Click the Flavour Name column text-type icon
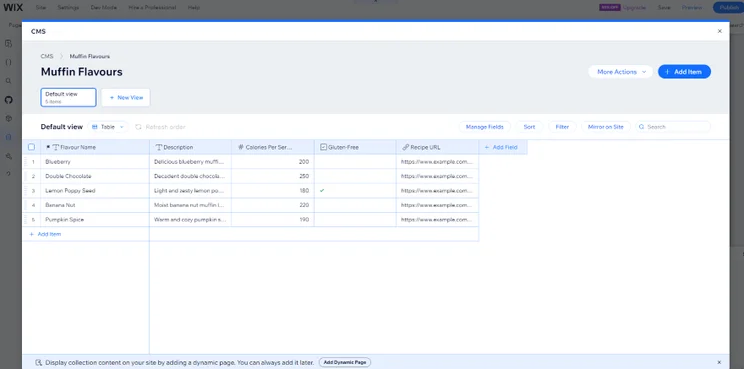 pos(56,148)
